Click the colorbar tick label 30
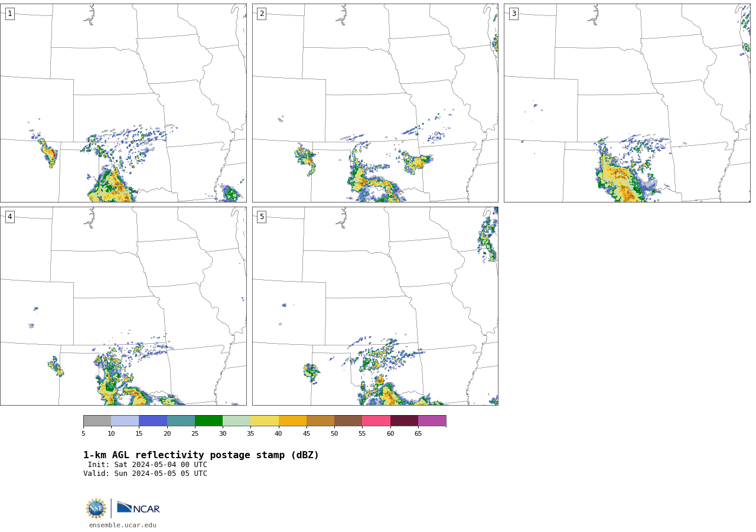 (x=223, y=434)
